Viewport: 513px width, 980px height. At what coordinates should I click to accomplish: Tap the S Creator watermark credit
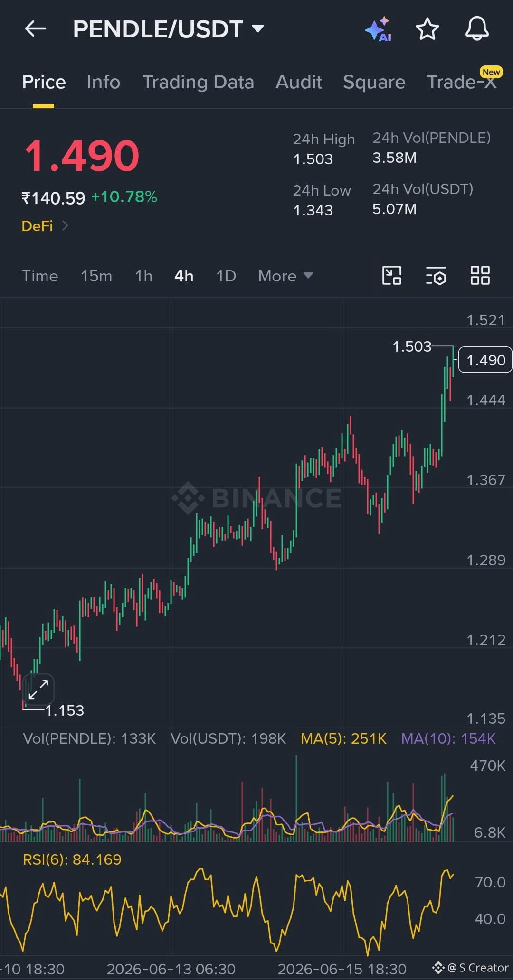point(470,968)
